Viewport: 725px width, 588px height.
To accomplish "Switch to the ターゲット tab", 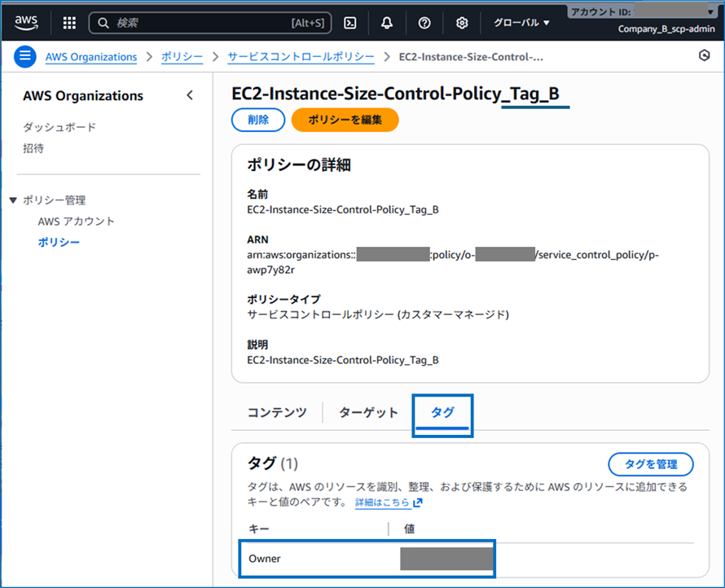I will point(367,412).
